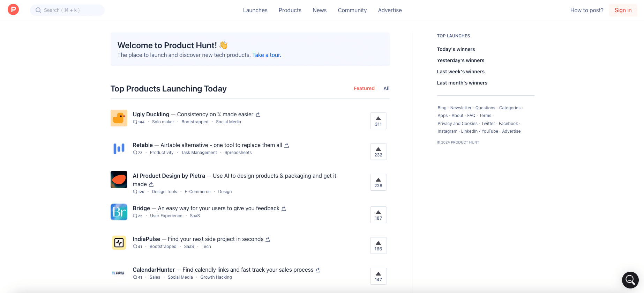
Task: Select the Spreadsheets tag under Retable
Action: coord(238,153)
